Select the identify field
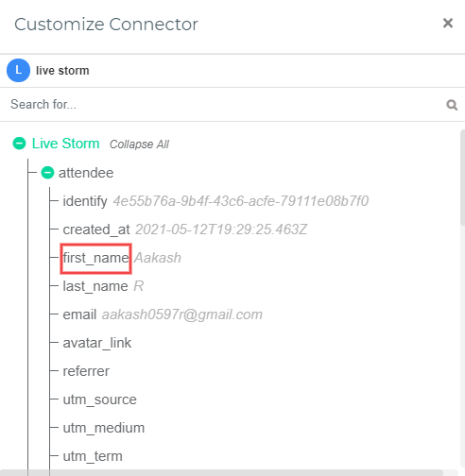The width and height of the screenshot is (465, 476). point(85,201)
